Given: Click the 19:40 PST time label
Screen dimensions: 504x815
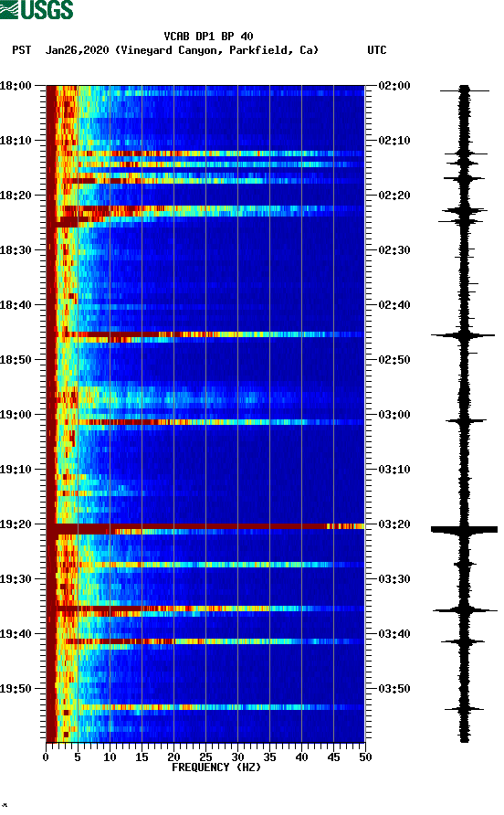Looking at the screenshot, I should (x=16, y=634).
